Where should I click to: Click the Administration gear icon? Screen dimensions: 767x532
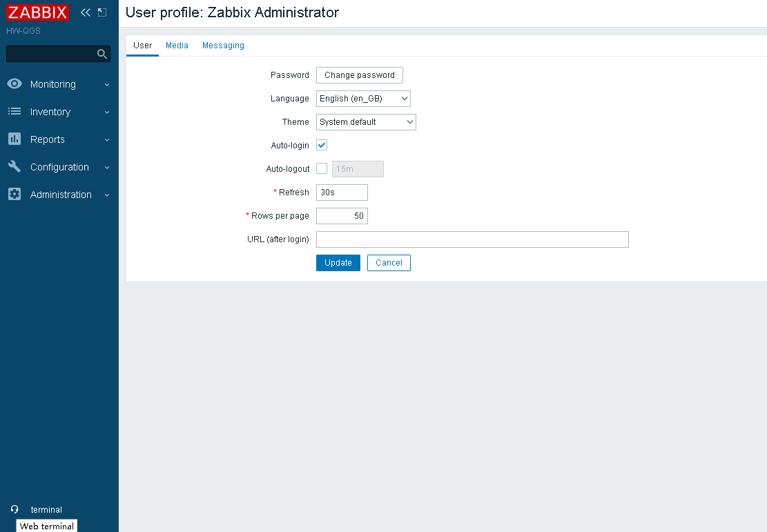[x=14, y=195]
